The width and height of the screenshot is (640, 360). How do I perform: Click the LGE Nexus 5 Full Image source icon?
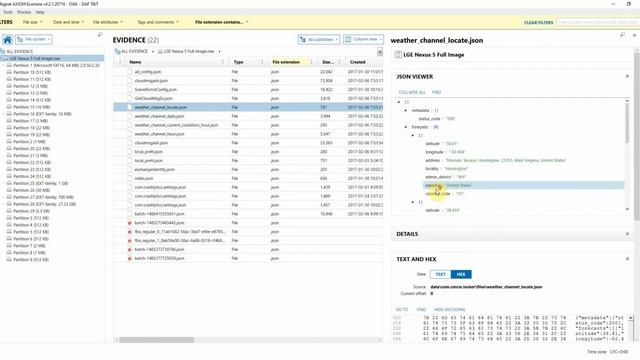pyautogui.click(x=398, y=55)
